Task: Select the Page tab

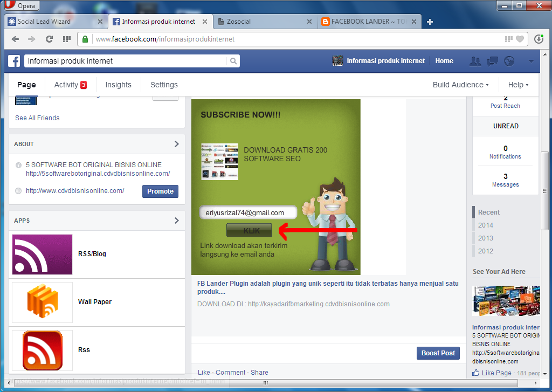Action: 26,85
